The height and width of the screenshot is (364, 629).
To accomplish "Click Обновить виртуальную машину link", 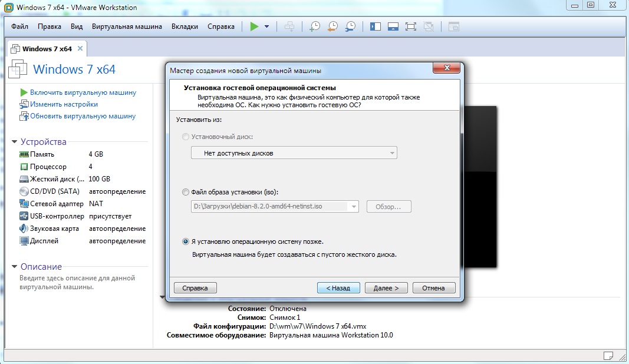I will point(83,116).
